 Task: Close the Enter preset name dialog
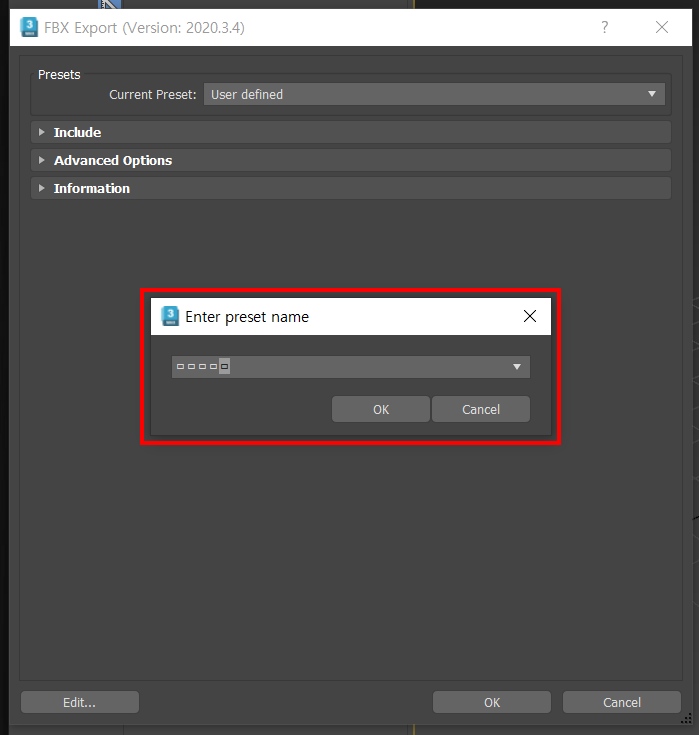[x=530, y=316]
